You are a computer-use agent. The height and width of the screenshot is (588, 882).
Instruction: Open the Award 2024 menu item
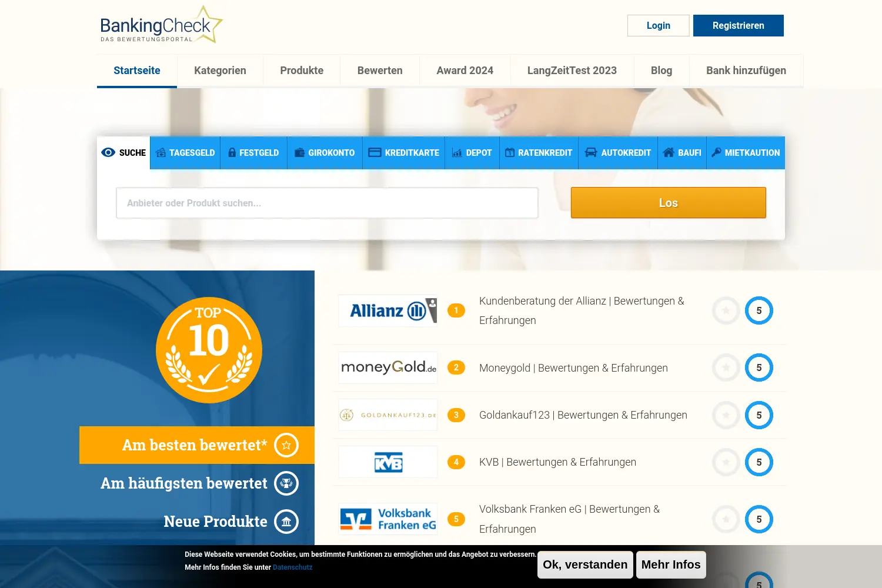(x=465, y=71)
